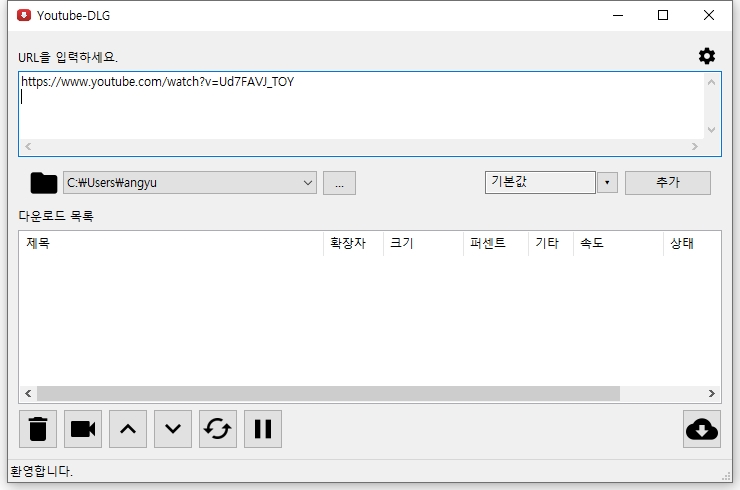This screenshot has height=490, width=740.
Task: Move selected item up with arrow
Action: pos(128,429)
